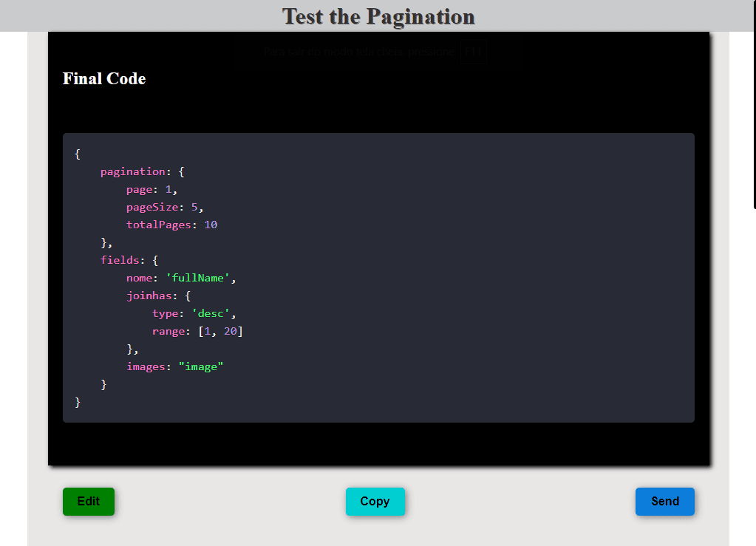The height and width of the screenshot is (546, 756).
Task: Click the 'pageSize' property in the code
Action: point(152,208)
